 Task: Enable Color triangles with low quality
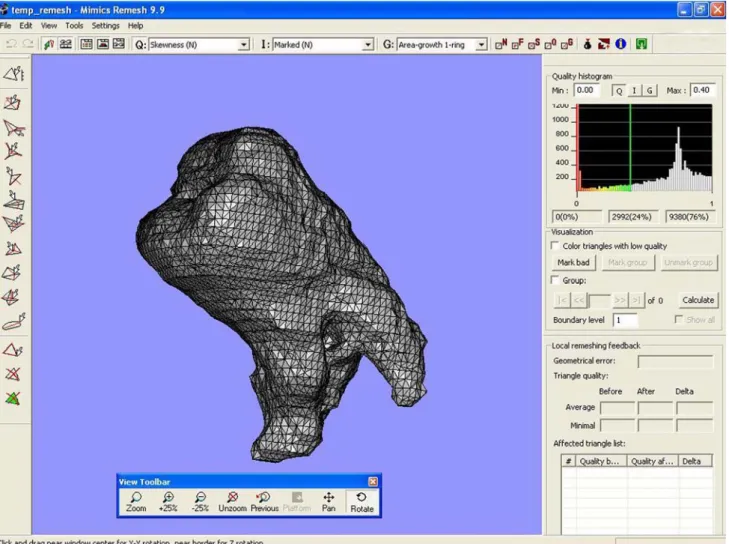pos(555,245)
